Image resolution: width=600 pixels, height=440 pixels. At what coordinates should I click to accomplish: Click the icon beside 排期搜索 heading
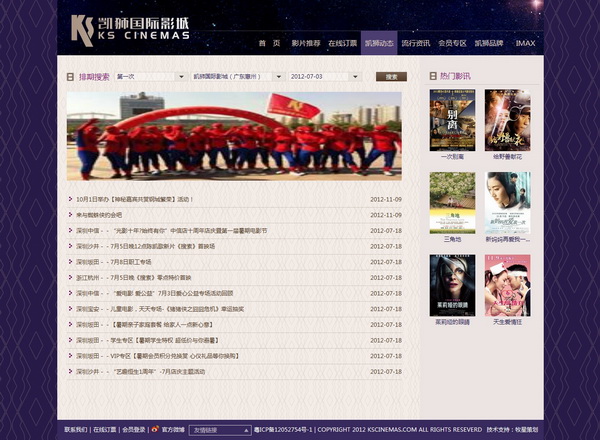70,77
